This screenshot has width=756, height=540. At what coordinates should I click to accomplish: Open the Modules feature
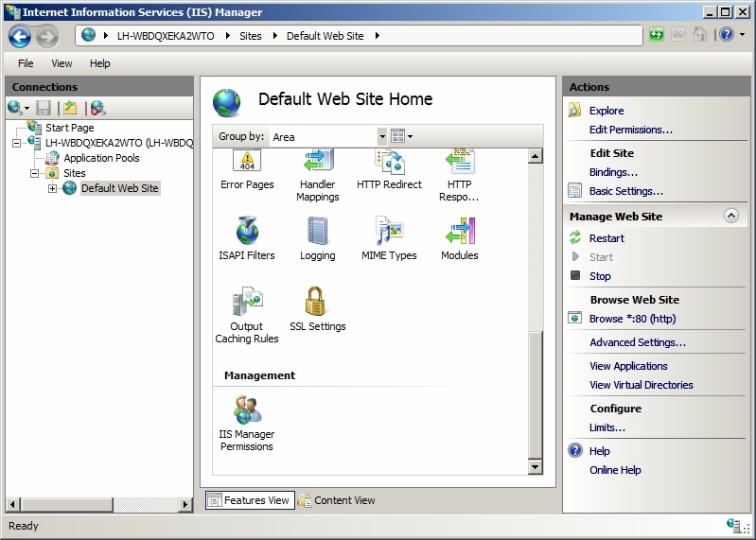[460, 238]
